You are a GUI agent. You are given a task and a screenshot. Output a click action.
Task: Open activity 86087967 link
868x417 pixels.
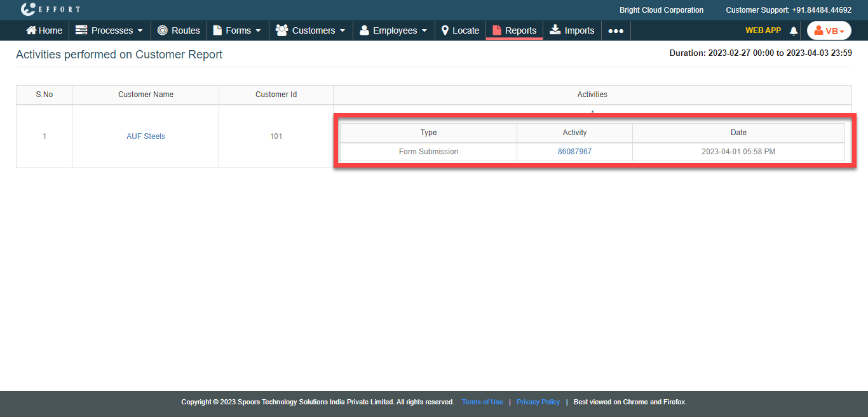click(x=574, y=152)
